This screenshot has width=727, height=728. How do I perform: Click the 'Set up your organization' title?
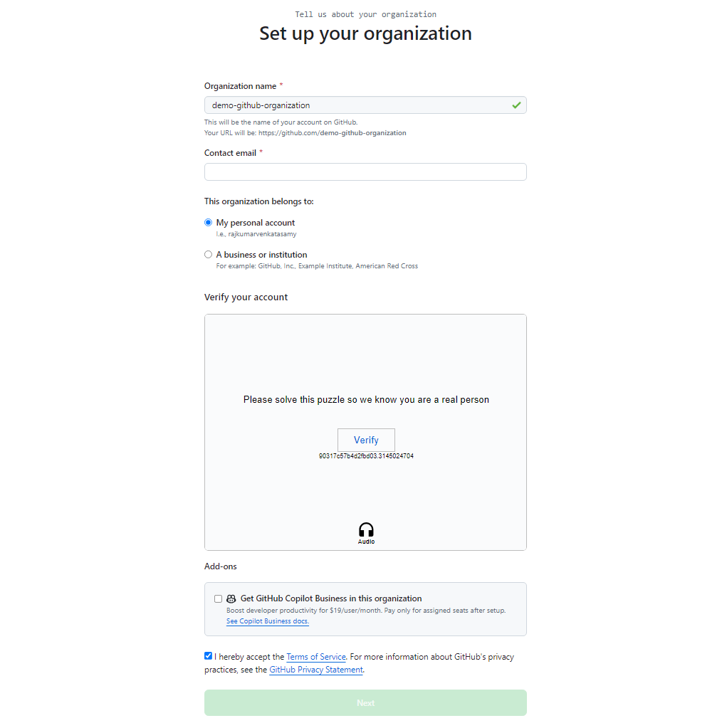click(365, 33)
